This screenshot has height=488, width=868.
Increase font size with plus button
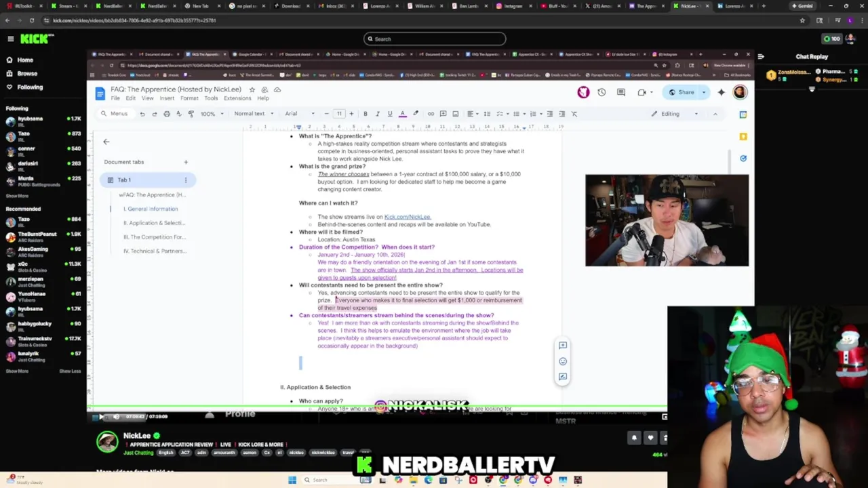point(351,114)
